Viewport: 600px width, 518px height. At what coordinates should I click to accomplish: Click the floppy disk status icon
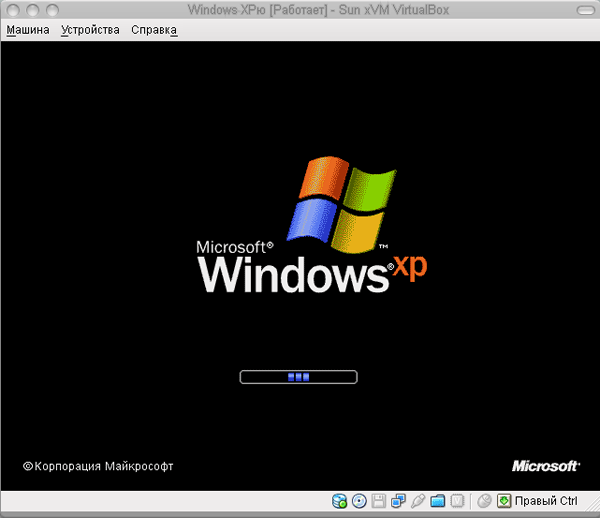point(378,501)
